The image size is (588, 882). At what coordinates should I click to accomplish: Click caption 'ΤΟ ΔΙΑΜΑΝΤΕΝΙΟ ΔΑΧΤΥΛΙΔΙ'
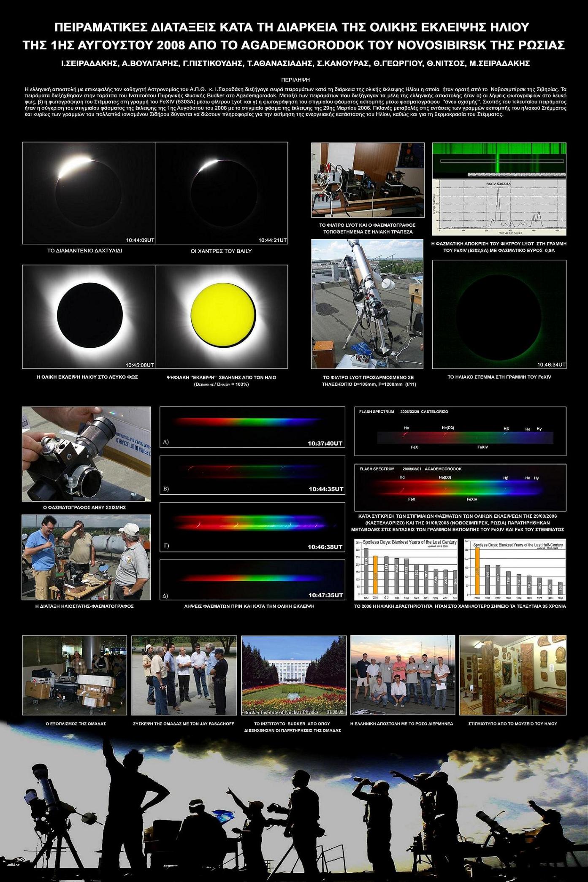85,251
